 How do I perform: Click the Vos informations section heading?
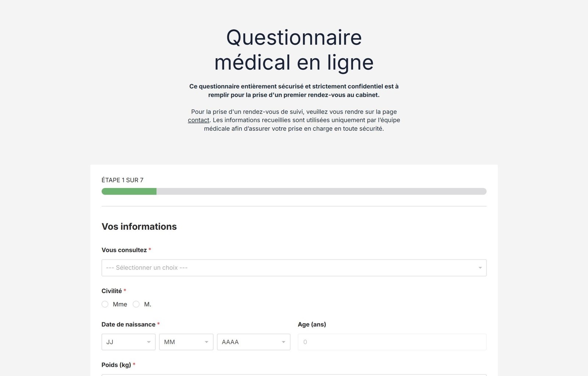tap(139, 227)
